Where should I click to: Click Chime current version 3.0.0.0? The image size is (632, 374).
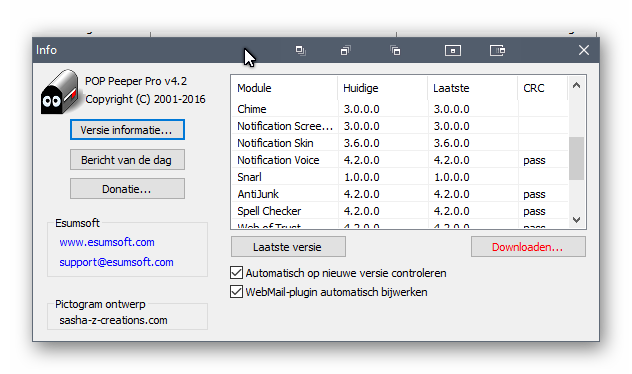pyautogui.click(x=362, y=109)
